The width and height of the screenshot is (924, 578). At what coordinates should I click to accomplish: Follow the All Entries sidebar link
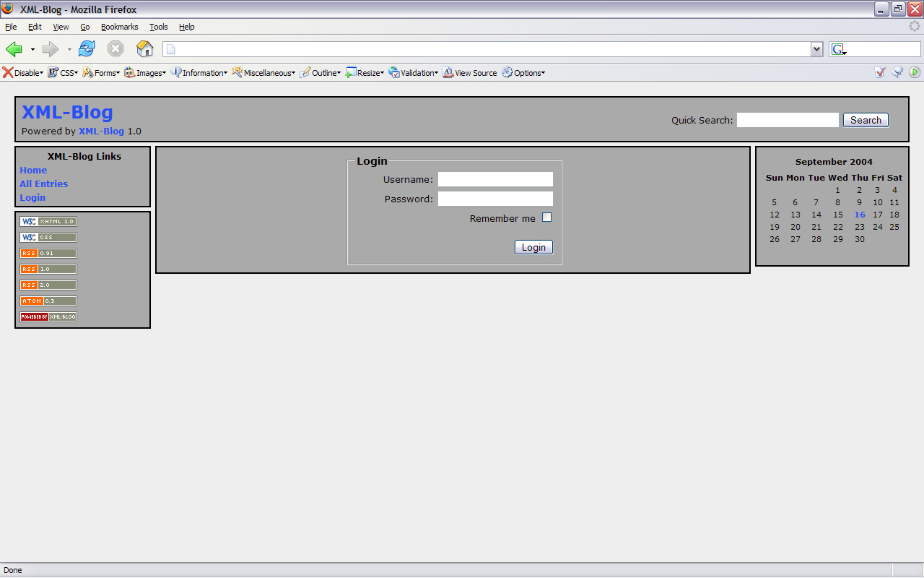pos(44,184)
